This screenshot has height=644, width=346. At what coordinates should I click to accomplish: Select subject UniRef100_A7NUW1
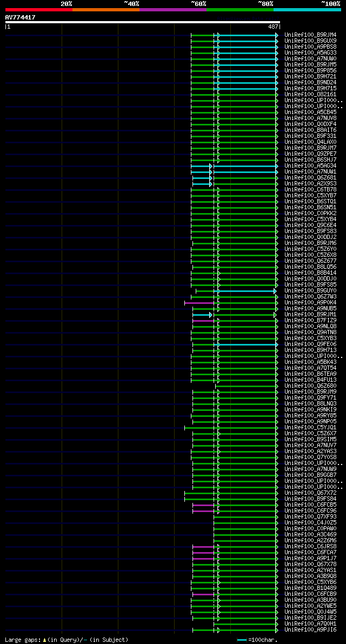coord(310,172)
